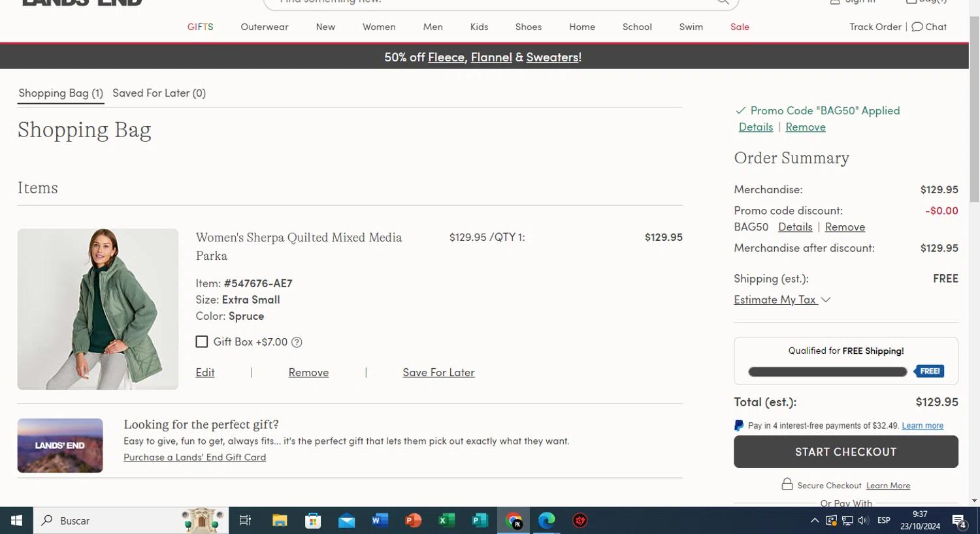This screenshot has width=980, height=534.
Task: Open the Gift Box help question-mark icon
Action: (x=297, y=342)
